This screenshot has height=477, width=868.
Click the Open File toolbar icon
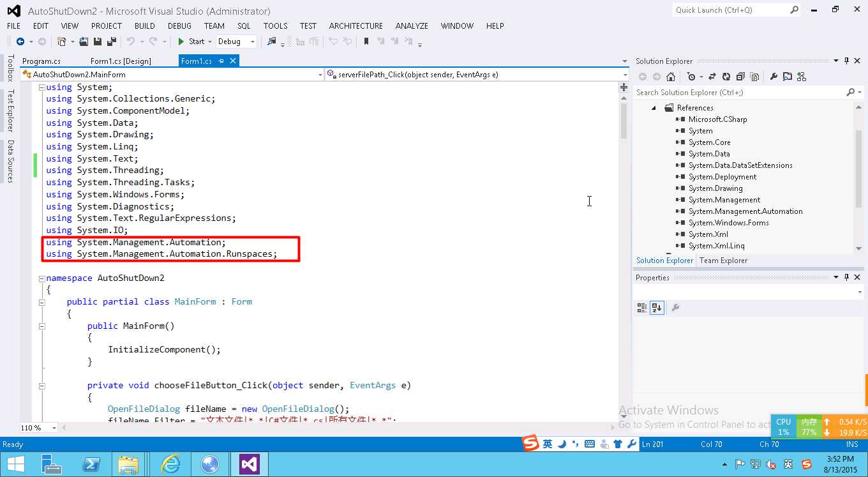(85, 42)
